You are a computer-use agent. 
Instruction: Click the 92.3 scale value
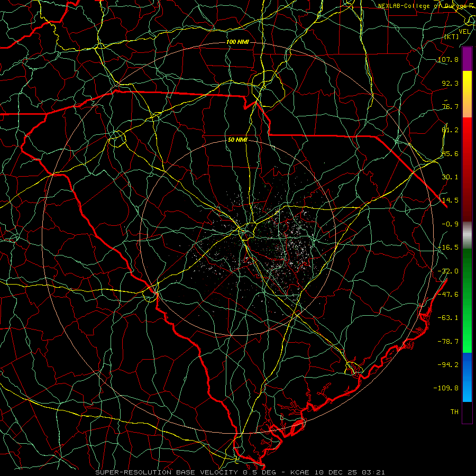450,83
